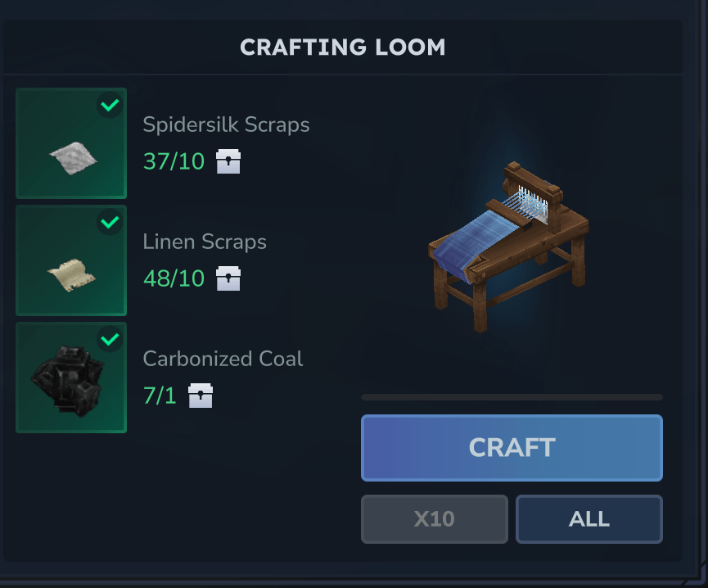This screenshot has height=588, width=708.
Task: Click green checkmark on Linen Scraps slot
Action: coord(110,222)
